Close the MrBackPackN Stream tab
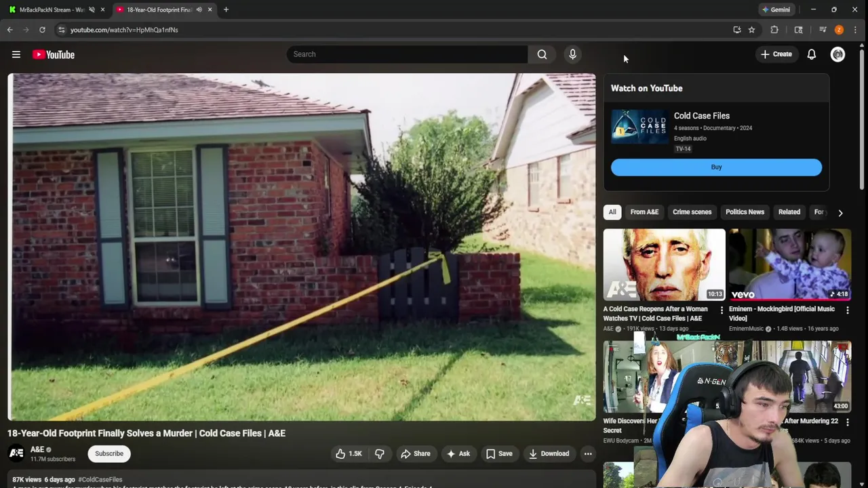Screen dimensions: 868x488 103,9
